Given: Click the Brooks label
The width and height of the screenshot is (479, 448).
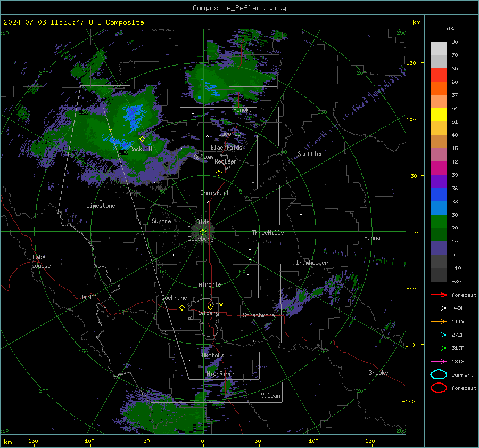Looking at the screenshot, I should [x=378, y=373].
